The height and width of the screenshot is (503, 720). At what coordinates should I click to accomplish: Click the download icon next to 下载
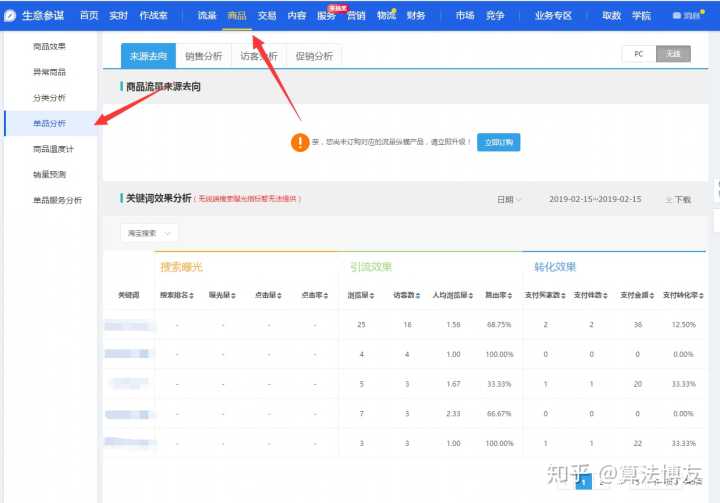(x=668, y=199)
